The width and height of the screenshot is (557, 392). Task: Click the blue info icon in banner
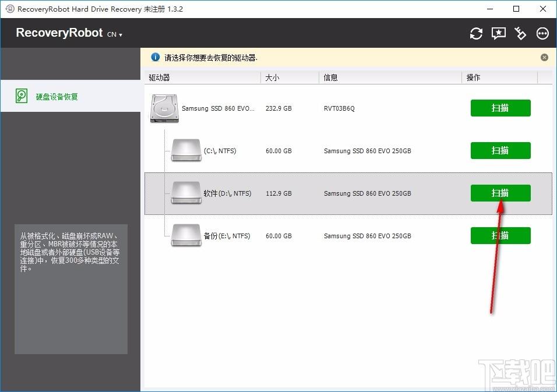pos(155,57)
